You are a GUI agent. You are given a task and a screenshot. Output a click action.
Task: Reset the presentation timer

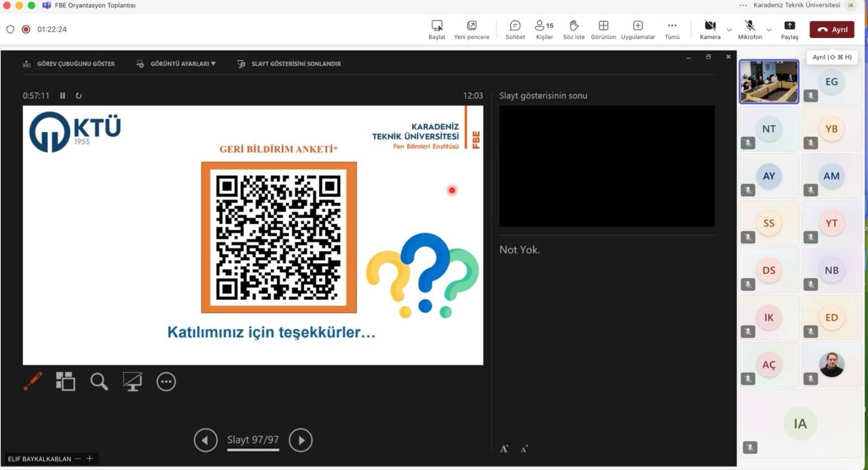click(x=78, y=95)
